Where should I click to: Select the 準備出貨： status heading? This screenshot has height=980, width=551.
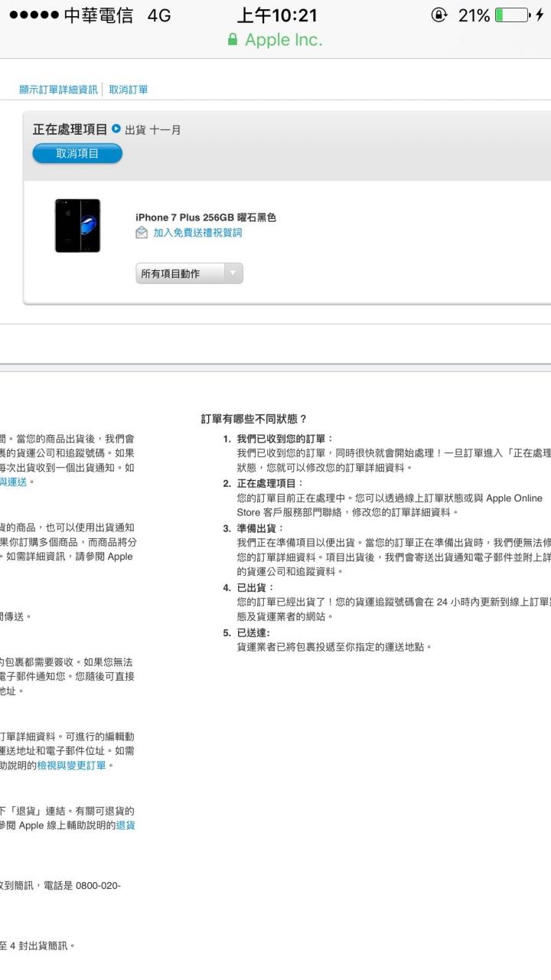click(x=260, y=528)
